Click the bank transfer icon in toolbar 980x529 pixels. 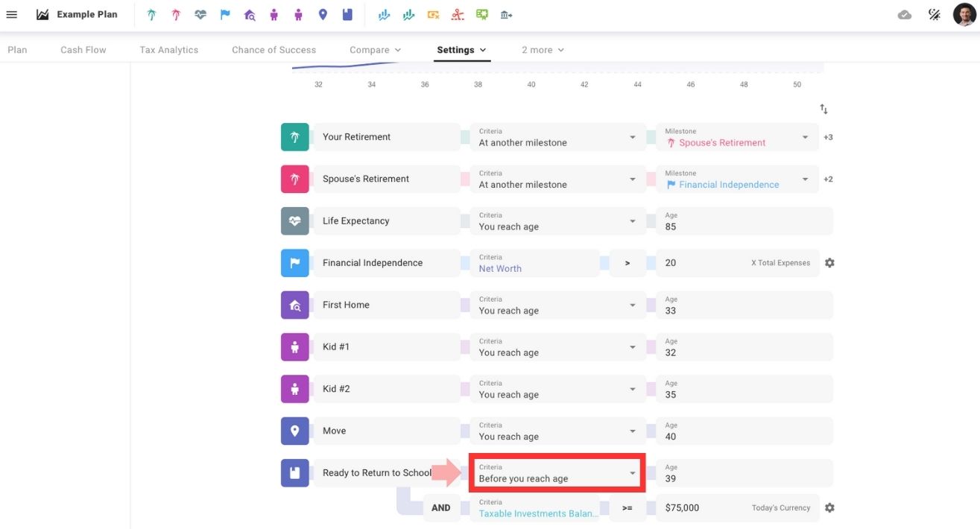point(506,15)
